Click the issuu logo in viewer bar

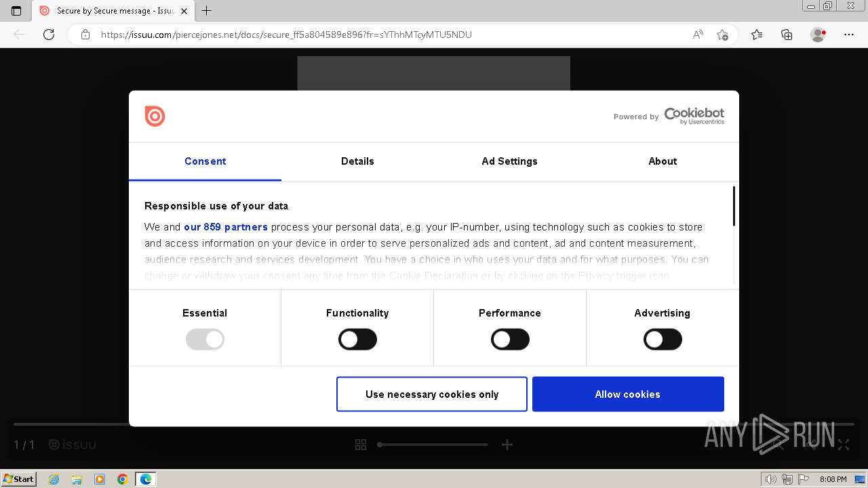pos(73,445)
